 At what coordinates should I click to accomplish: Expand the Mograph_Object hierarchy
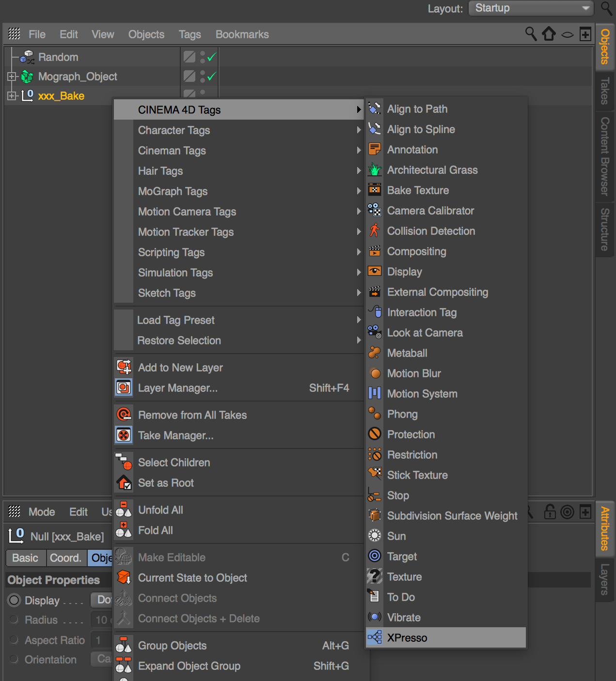11,76
